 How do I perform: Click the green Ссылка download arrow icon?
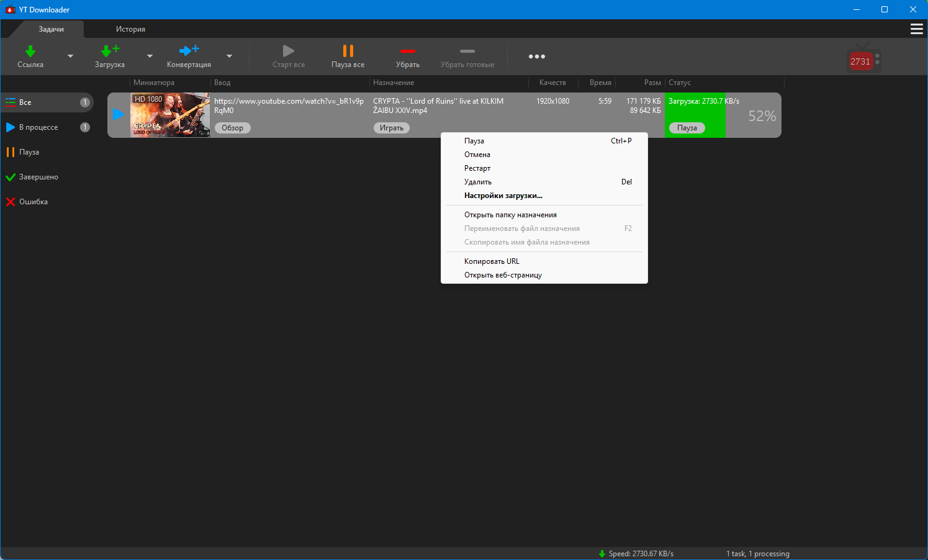30,51
